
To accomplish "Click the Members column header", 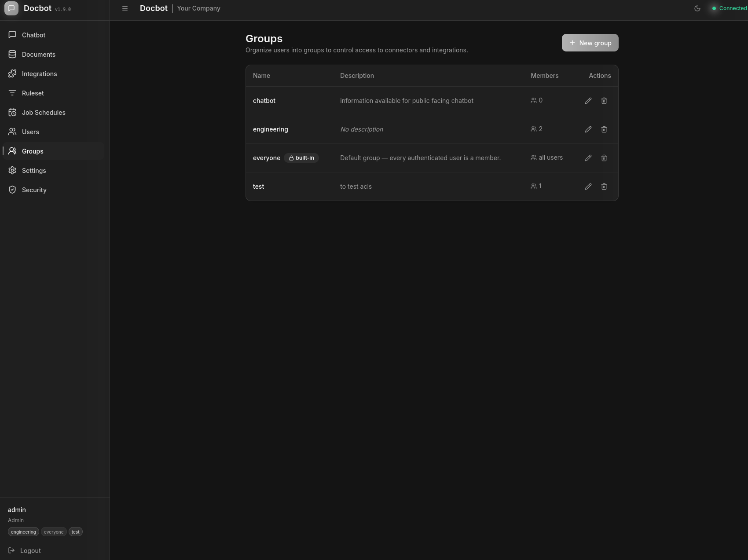I will coord(545,76).
